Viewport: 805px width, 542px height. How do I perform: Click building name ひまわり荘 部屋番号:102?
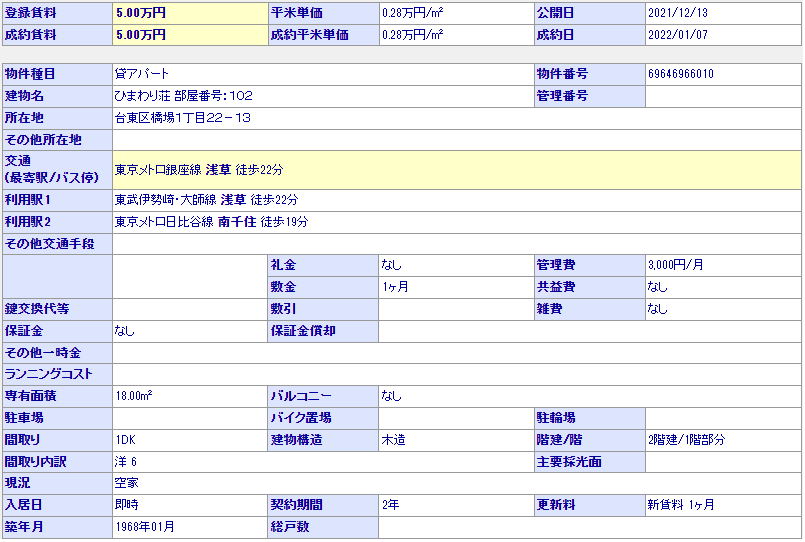(x=184, y=96)
